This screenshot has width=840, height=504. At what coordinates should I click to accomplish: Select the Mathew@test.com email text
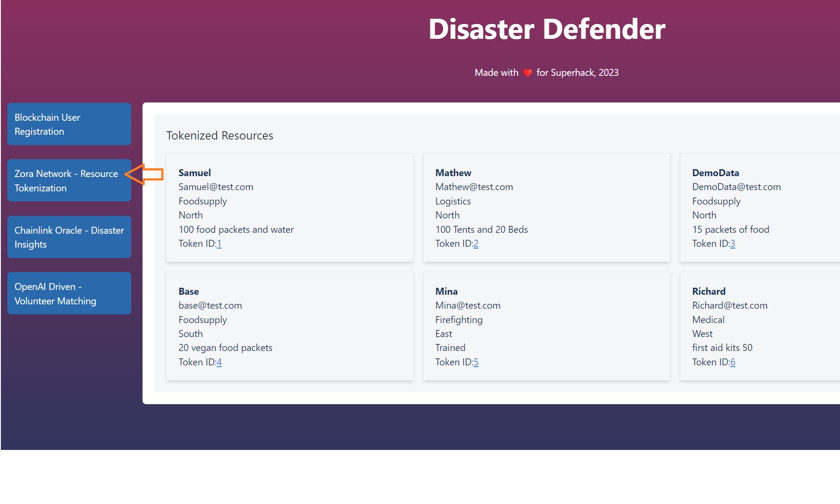coord(474,187)
